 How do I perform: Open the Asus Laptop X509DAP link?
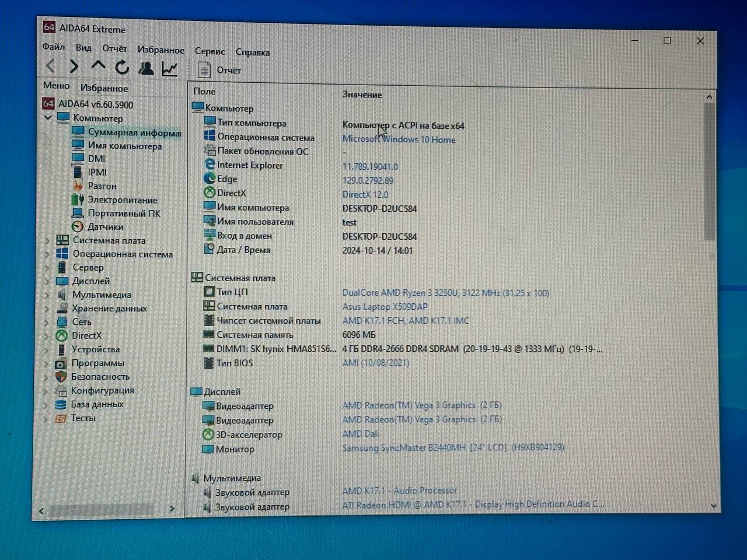pos(385,307)
